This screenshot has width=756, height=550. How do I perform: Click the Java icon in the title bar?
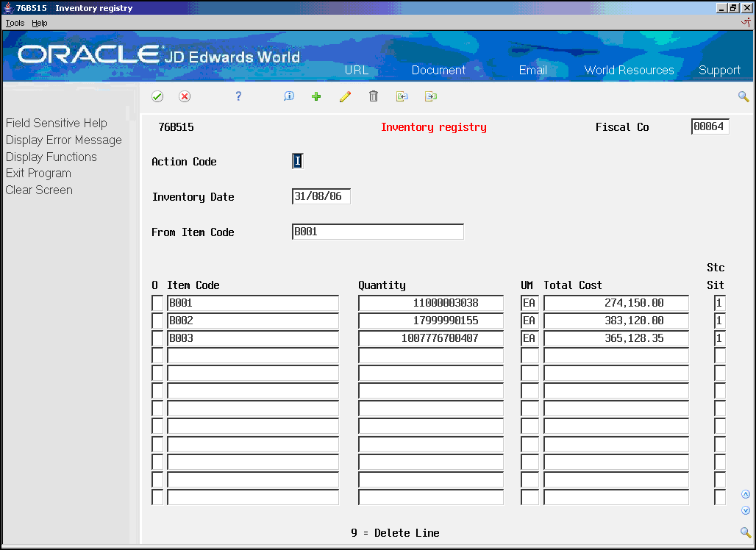pos(7,7)
